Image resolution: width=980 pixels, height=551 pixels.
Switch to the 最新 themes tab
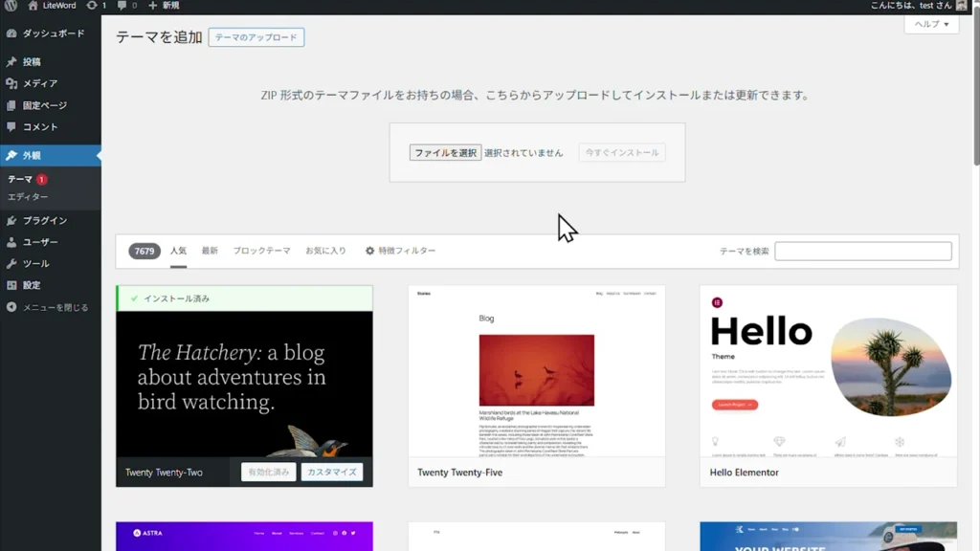click(x=210, y=251)
